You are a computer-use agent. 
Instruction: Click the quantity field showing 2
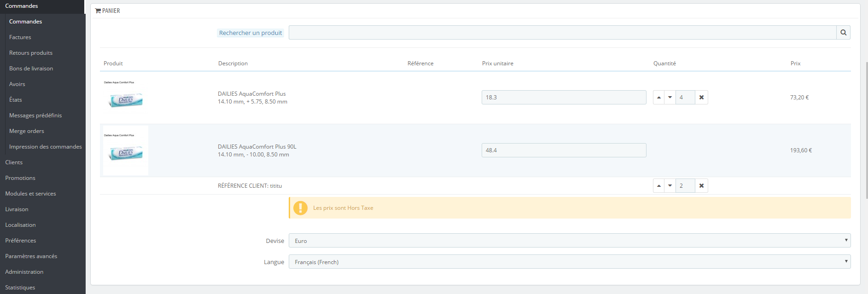[685, 186]
